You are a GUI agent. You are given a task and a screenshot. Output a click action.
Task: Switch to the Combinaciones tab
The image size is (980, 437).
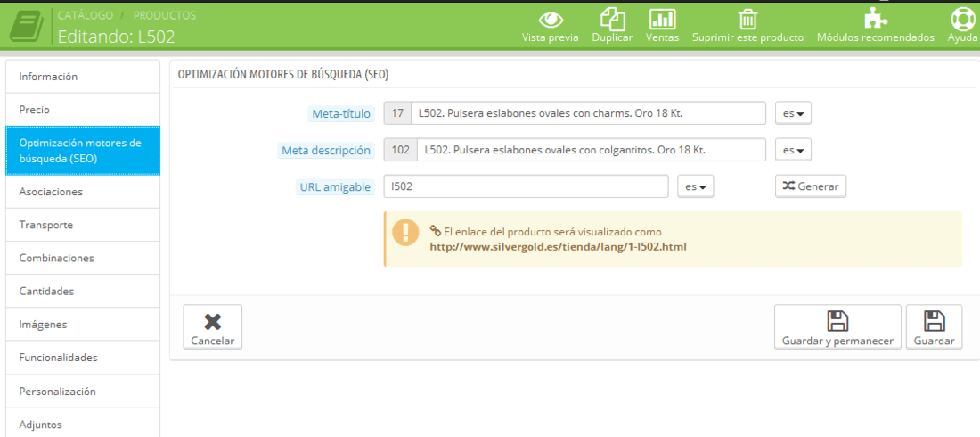coord(83,258)
